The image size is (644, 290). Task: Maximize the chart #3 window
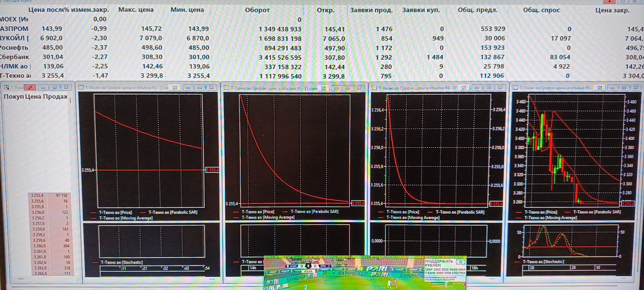click(348, 88)
